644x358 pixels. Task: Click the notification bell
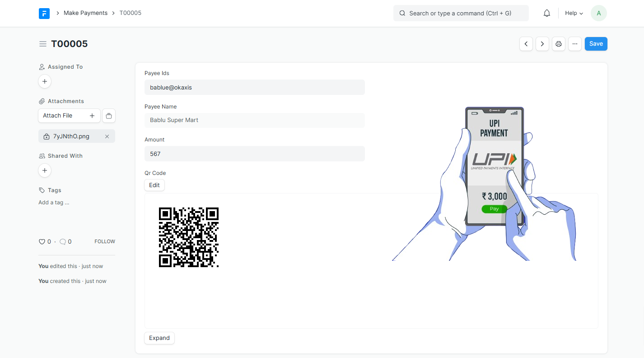tap(546, 13)
